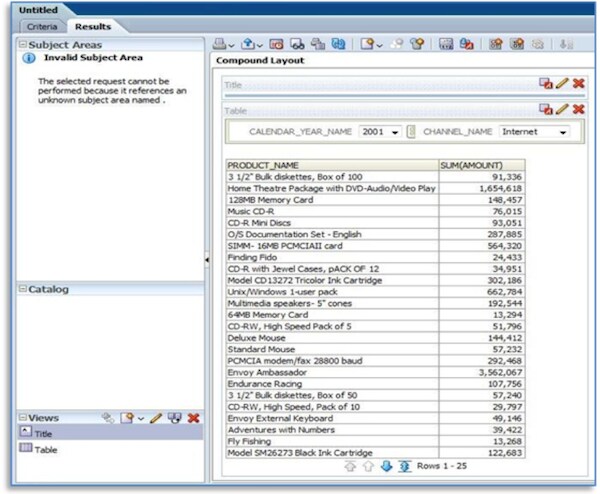Select the Title view in Views list
The height and width of the screenshot is (494, 600).
tap(110, 432)
